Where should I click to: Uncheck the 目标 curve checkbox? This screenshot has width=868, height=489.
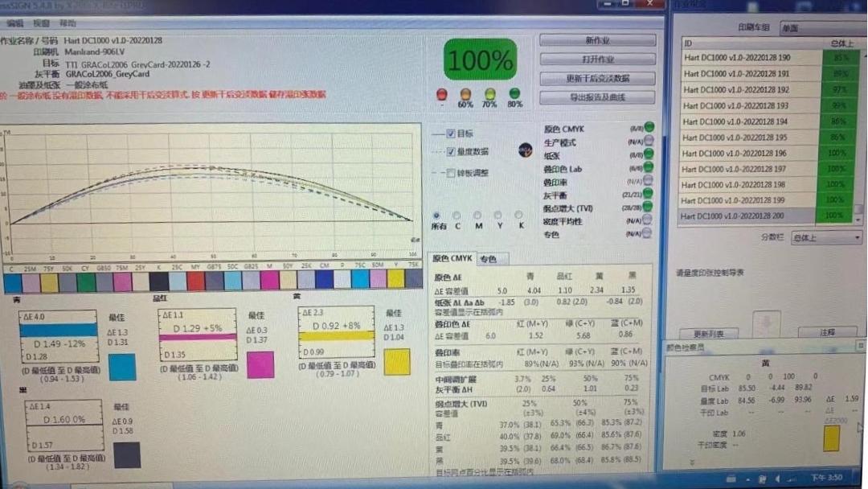click(451, 134)
